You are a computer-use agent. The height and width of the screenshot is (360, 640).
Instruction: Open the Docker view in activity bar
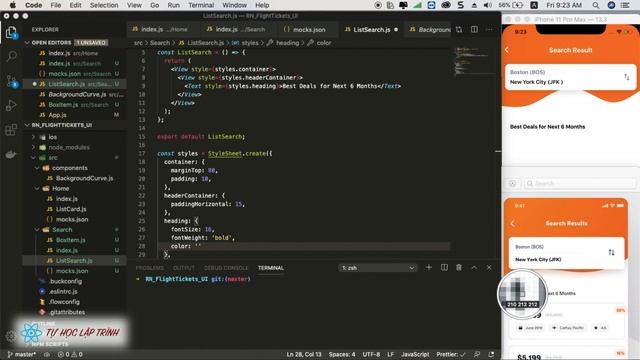(11, 154)
